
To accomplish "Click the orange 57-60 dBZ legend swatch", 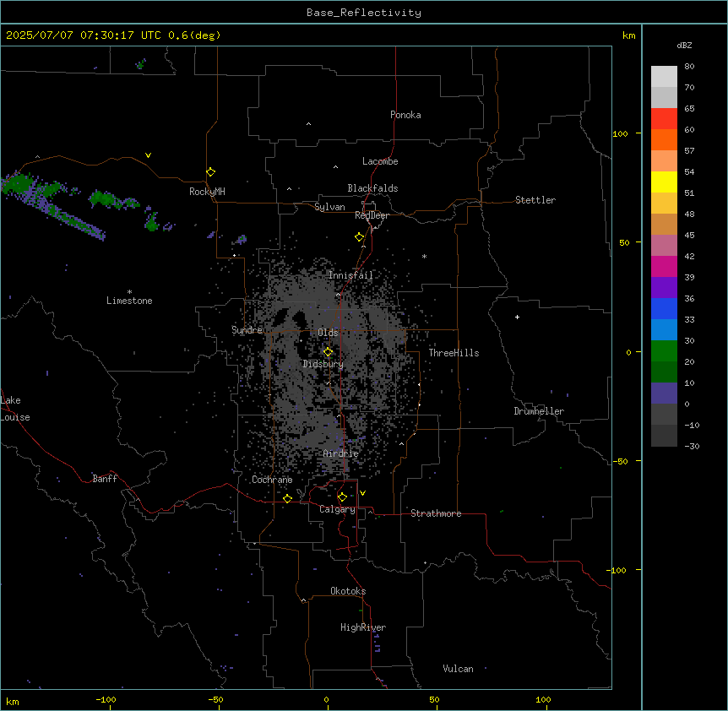I will pos(664,139).
